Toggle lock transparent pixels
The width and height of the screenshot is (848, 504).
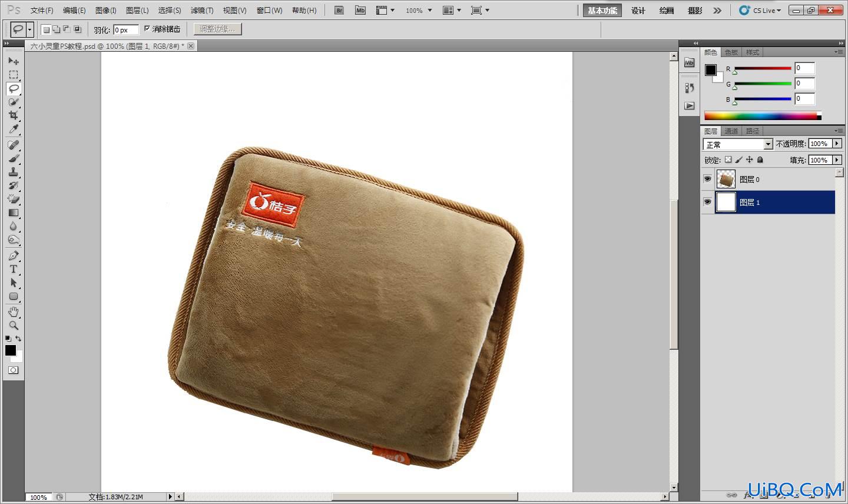728,160
